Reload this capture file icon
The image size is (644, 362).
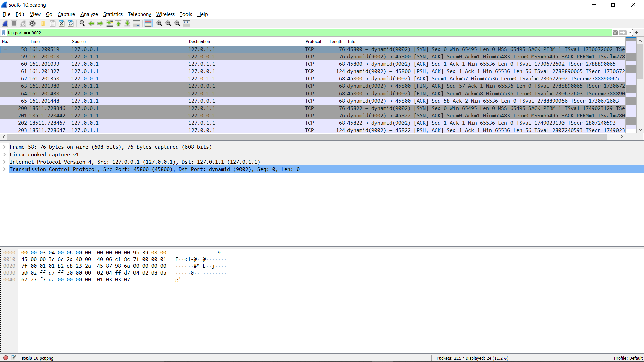click(71, 23)
